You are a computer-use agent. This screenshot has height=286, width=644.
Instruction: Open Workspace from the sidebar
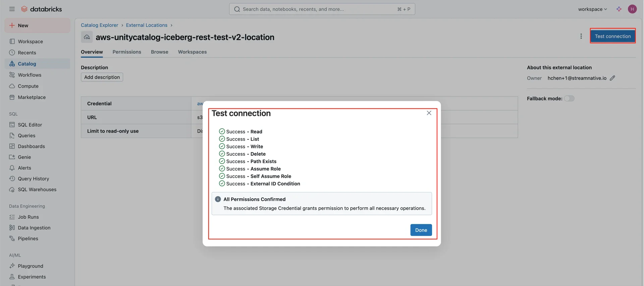[x=37, y=42]
